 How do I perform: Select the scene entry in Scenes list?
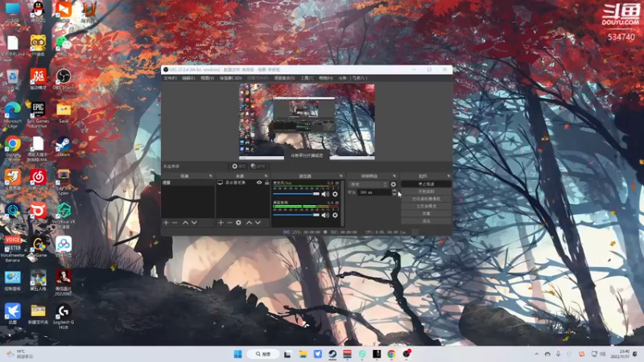click(x=188, y=183)
